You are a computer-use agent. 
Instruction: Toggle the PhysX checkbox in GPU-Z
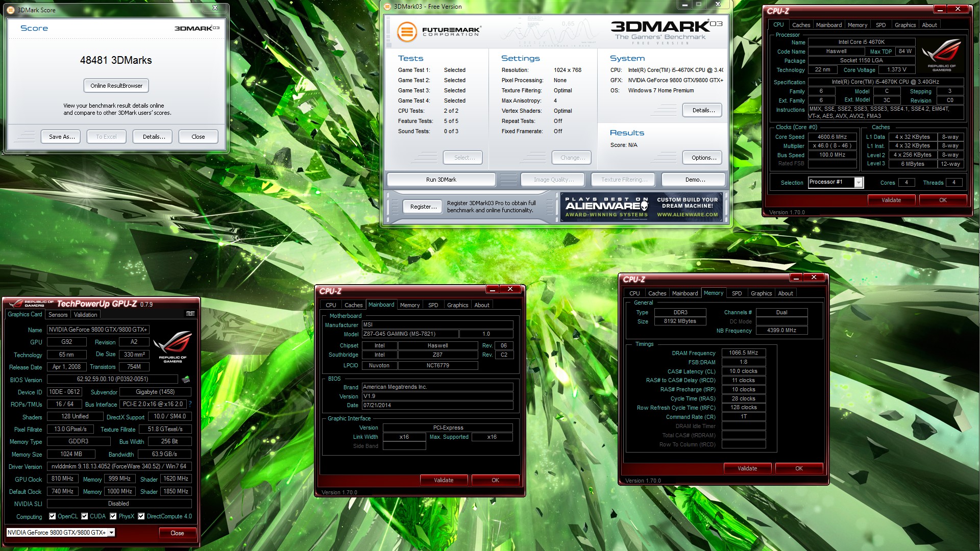pyautogui.click(x=113, y=516)
